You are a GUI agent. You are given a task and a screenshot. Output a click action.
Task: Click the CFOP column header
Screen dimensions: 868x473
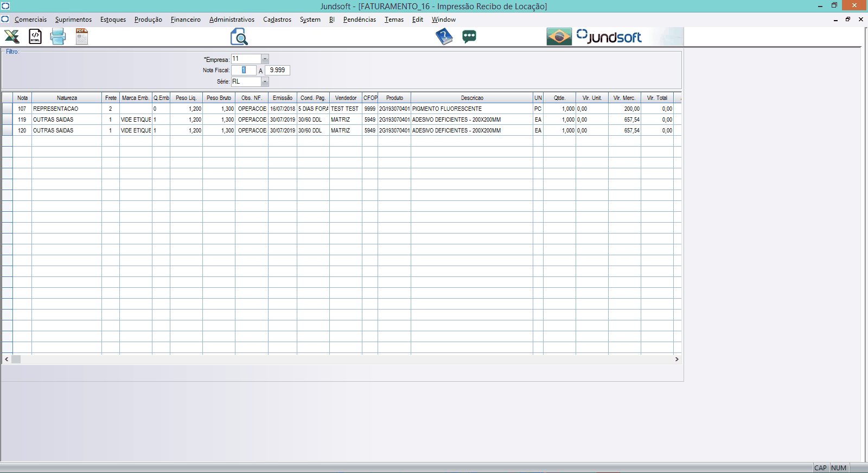370,98
